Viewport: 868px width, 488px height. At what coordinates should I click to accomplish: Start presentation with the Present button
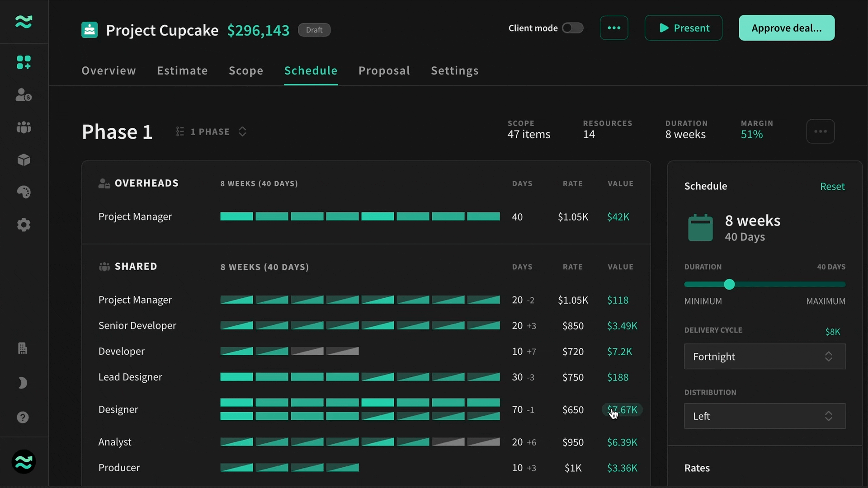[683, 28]
